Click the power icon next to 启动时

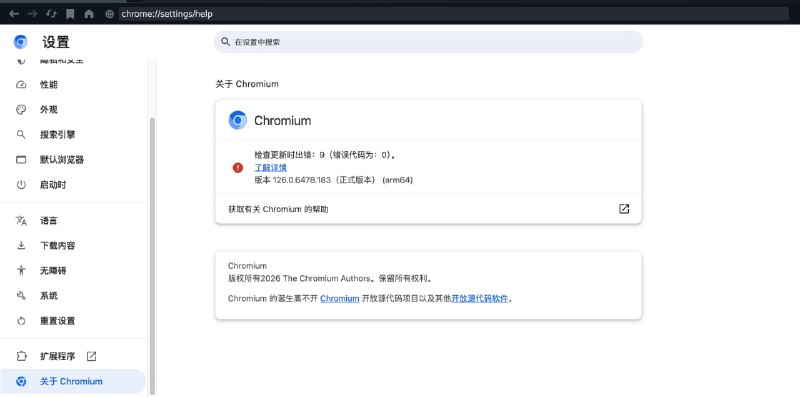click(21, 185)
